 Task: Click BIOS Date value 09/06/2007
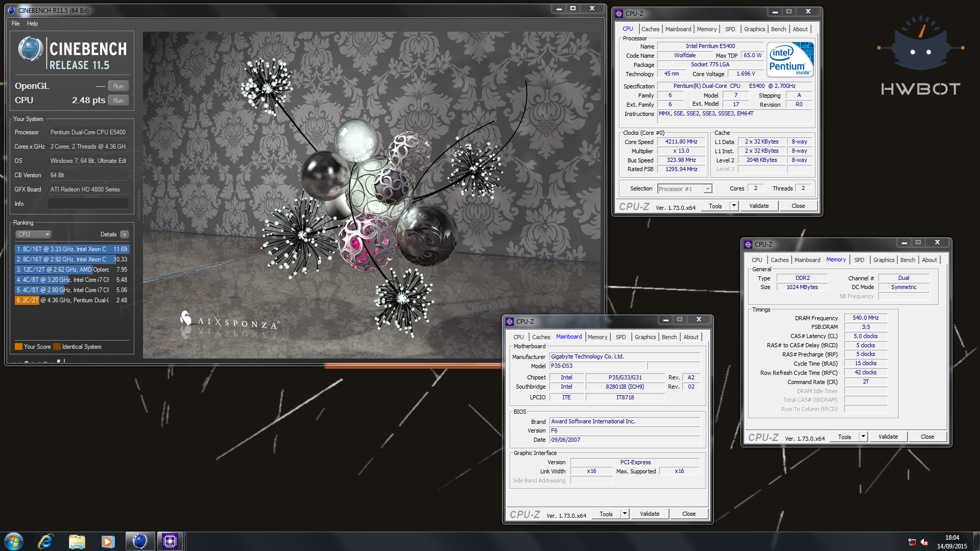coord(625,440)
